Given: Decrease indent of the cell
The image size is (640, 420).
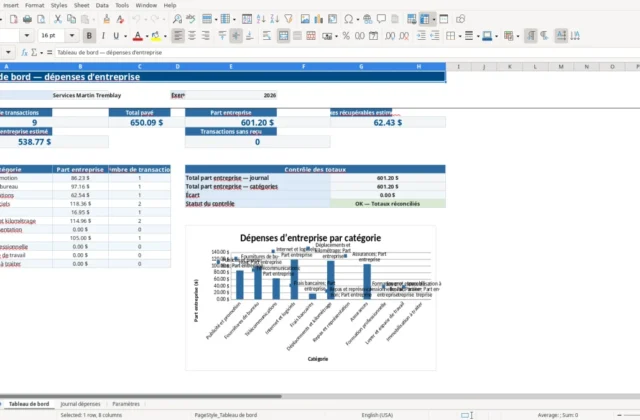Looking at the screenshot, I should point(435,36).
